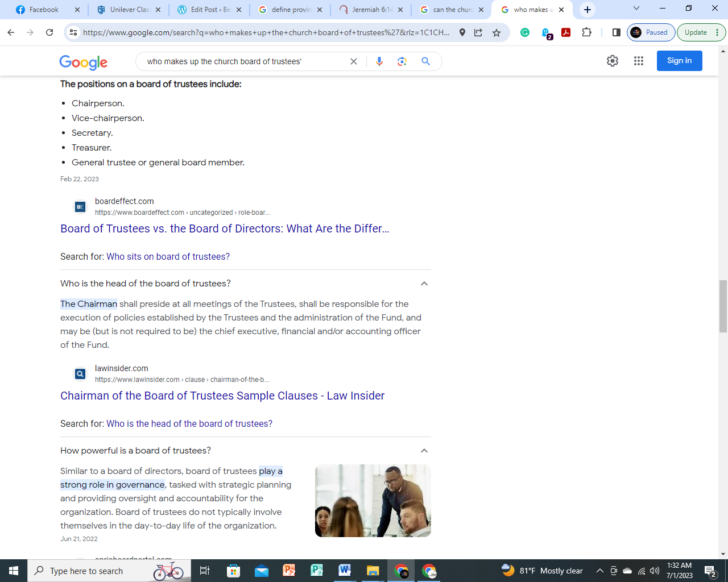Open the Google apps grid

pyautogui.click(x=638, y=61)
